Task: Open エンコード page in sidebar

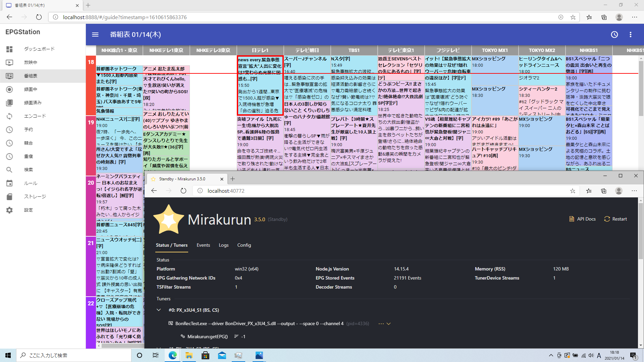Action: pyautogui.click(x=35, y=116)
